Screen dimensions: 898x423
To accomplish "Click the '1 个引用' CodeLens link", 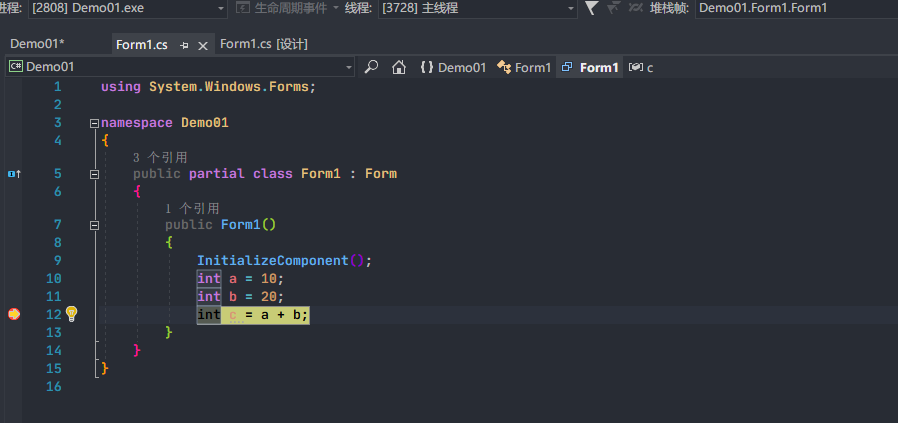I will [x=192, y=208].
